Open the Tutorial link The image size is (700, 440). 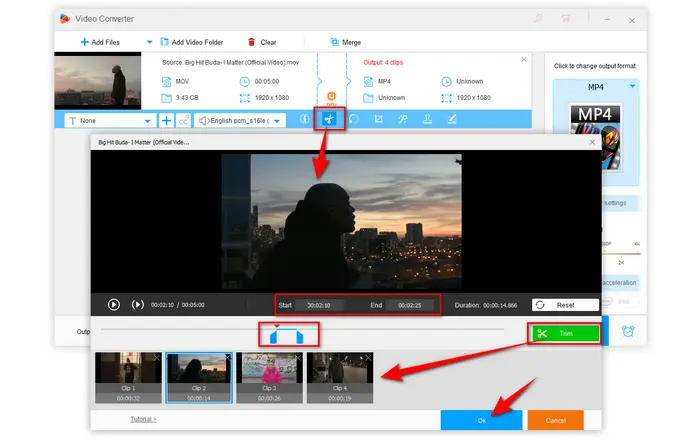tap(143, 419)
